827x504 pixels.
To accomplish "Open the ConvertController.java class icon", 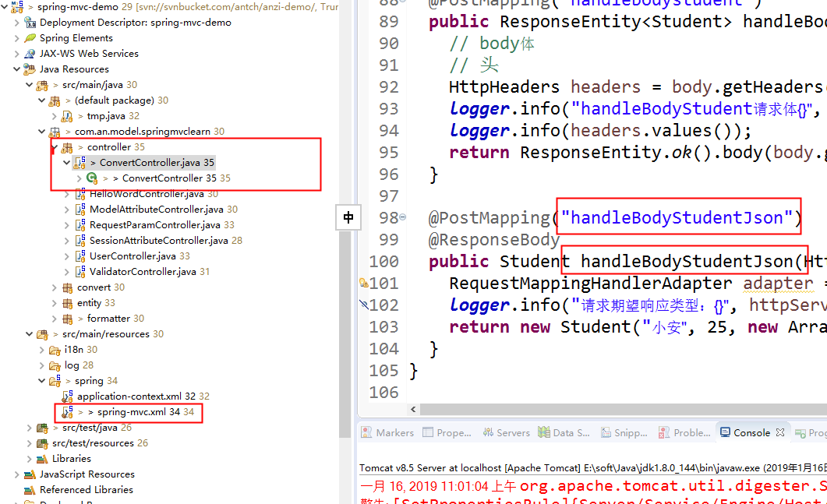I will 80,162.
